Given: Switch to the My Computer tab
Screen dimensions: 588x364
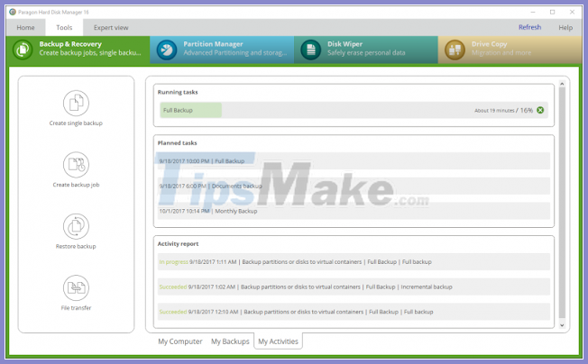Looking at the screenshot, I should [180, 341].
